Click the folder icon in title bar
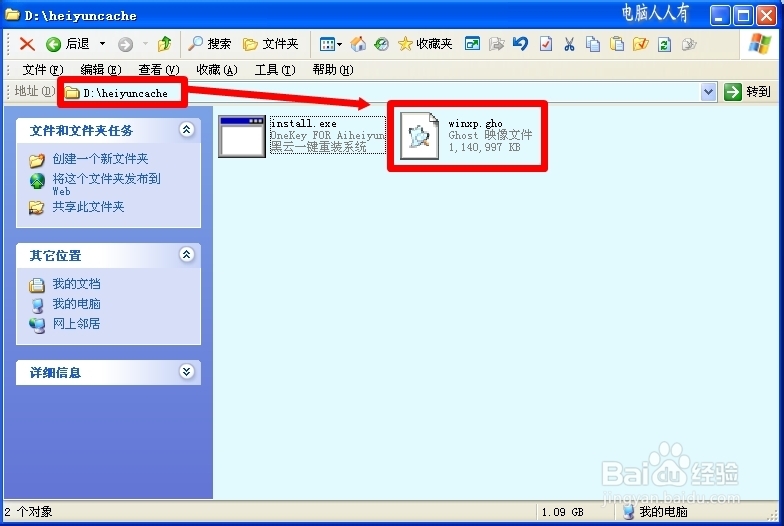Image resolution: width=784 pixels, height=526 pixels. coord(12,15)
